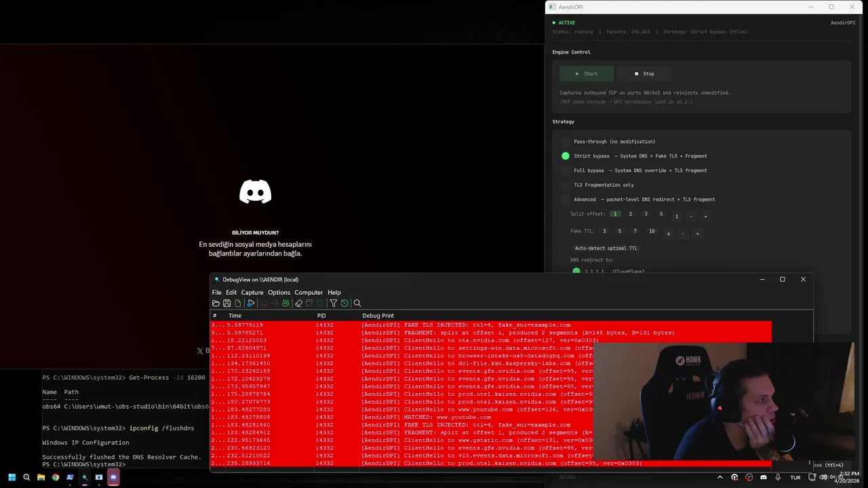The image size is (868, 488).
Task: Open the Capture menu in DebugView
Action: tap(252, 292)
